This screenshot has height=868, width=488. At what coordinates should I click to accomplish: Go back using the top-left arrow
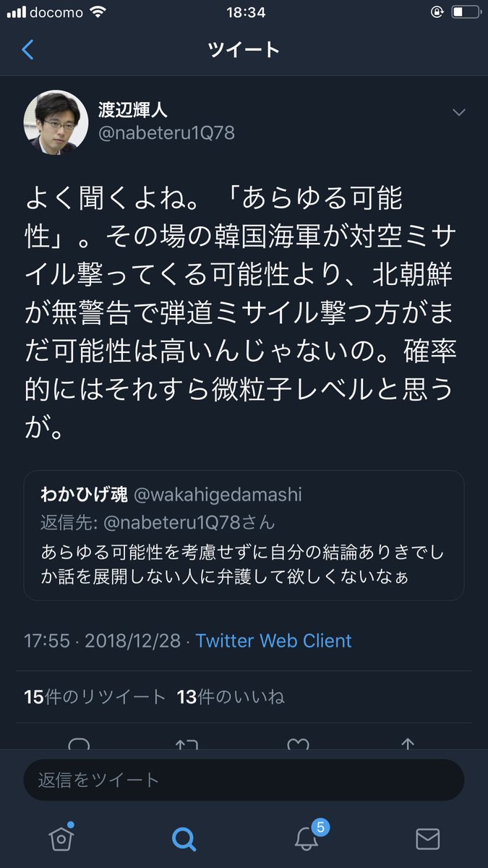tap(28, 50)
